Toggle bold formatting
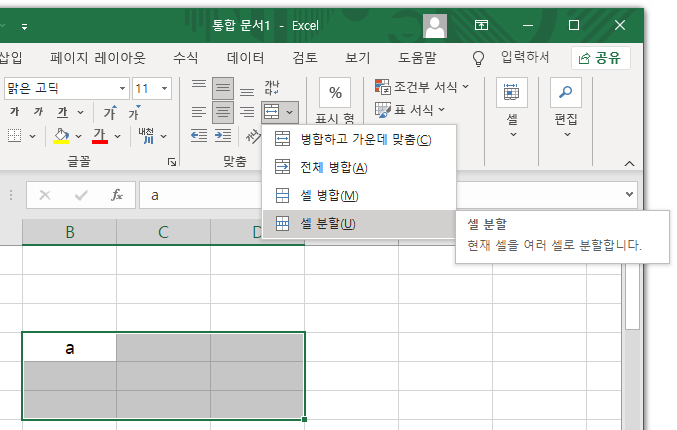The height and width of the screenshot is (430, 677). click(15, 112)
